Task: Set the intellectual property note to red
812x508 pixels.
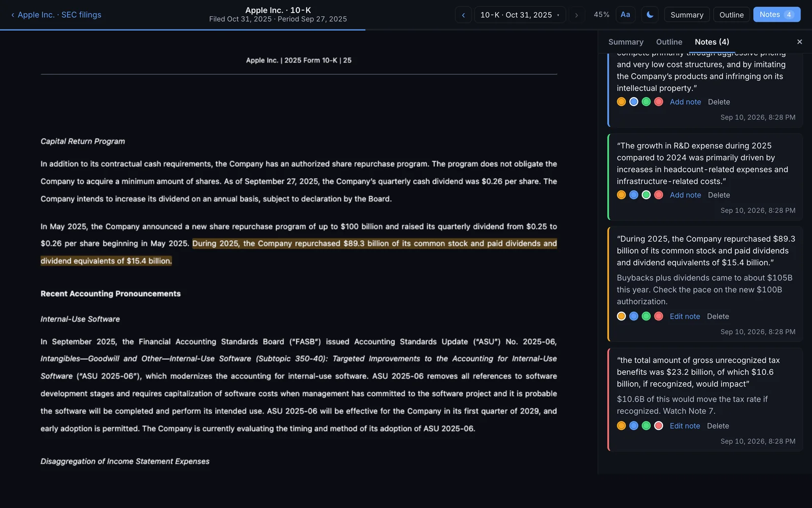Action: click(x=659, y=102)
